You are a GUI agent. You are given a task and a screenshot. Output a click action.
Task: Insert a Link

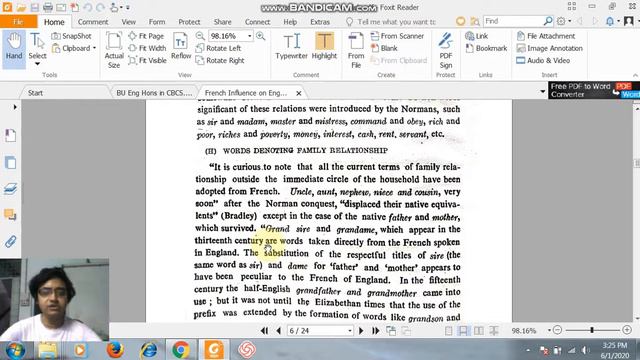476,36
